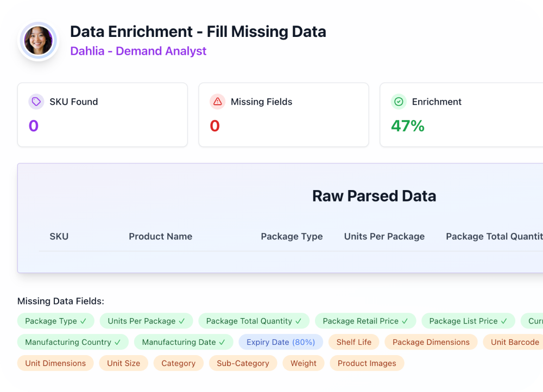This screenshot has height=392, width=543.
Task: Click Dahlia's profile avatar photo
Action: [x=38, y=41]
